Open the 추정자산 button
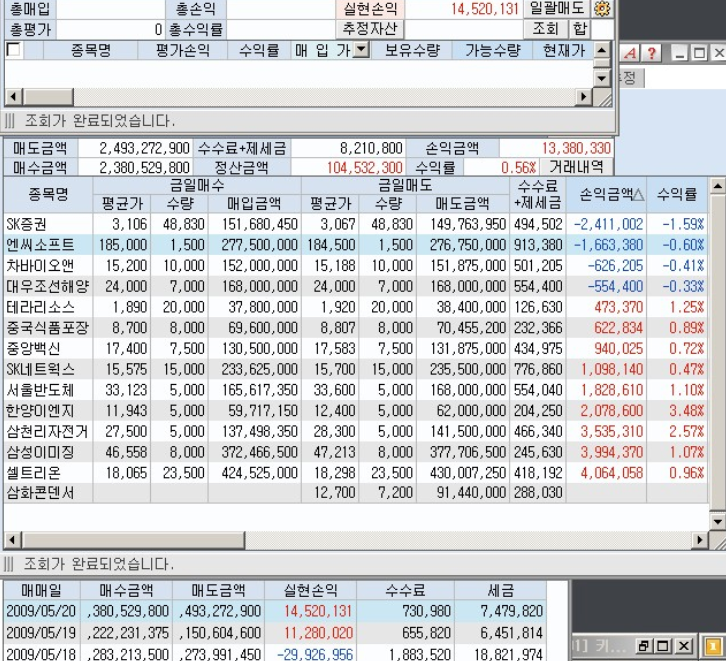The height and width of the screenshot is (661, 726). pyautogui.click(x=370, y=29)
